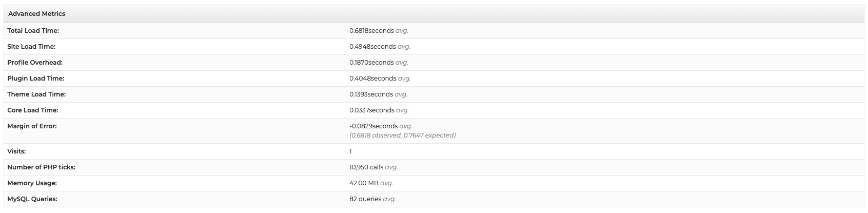Select the Profile Overhead label
The width and height of the screenshot is (868, 213).
pos(35,63)
